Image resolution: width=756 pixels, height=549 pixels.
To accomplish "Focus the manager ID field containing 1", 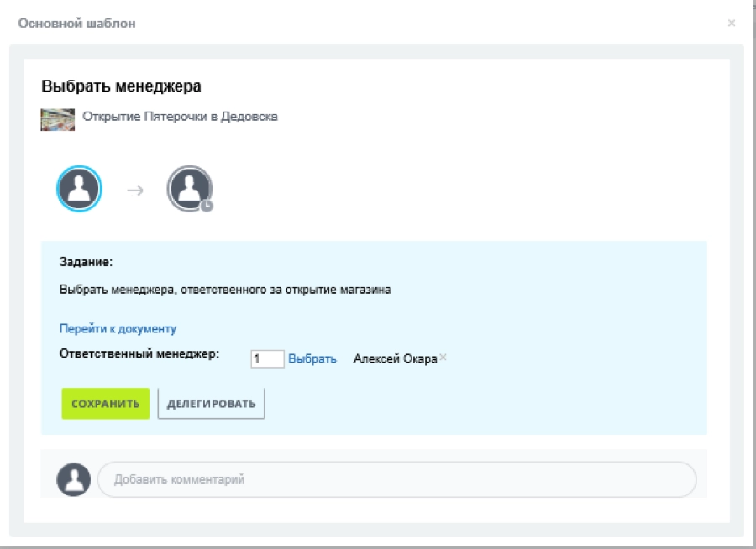I will coord(267,358).
